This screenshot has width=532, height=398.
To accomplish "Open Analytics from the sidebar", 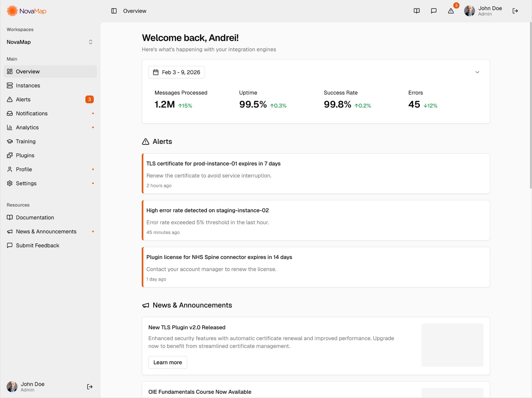I will tap(27, 127).
